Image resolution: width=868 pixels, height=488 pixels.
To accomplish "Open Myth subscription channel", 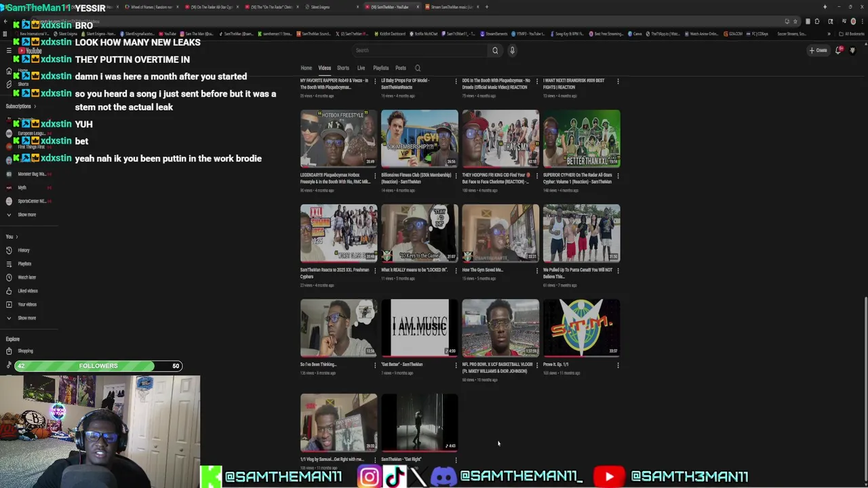I will coord(22,188).
